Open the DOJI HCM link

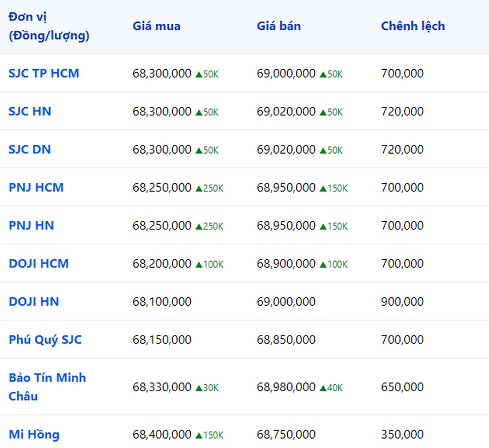39,263
